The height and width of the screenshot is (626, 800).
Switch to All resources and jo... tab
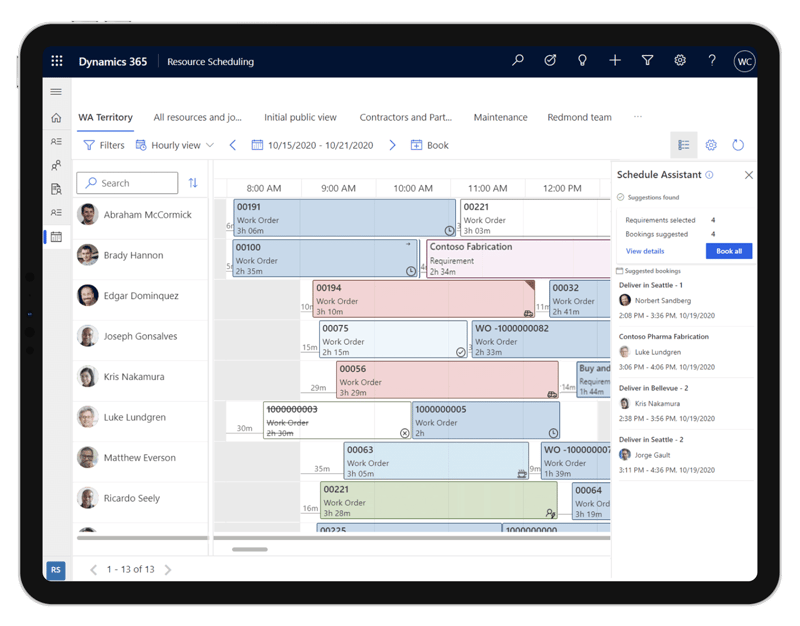tap(197, 117)
